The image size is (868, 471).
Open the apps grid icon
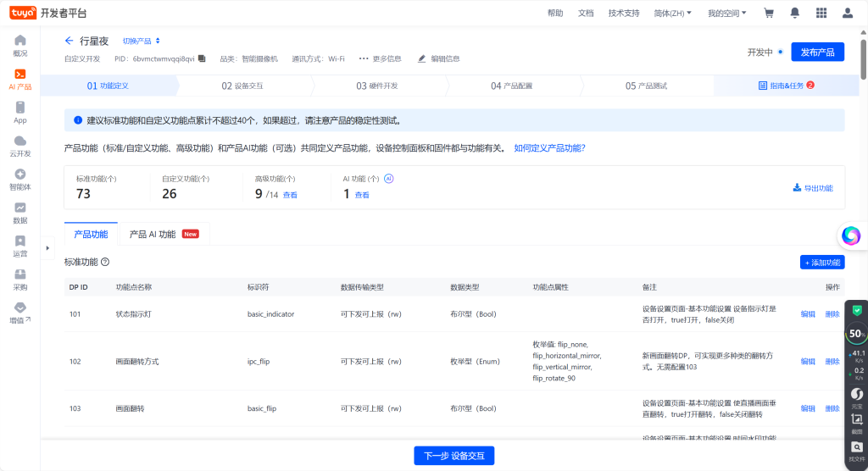point(821,13)
